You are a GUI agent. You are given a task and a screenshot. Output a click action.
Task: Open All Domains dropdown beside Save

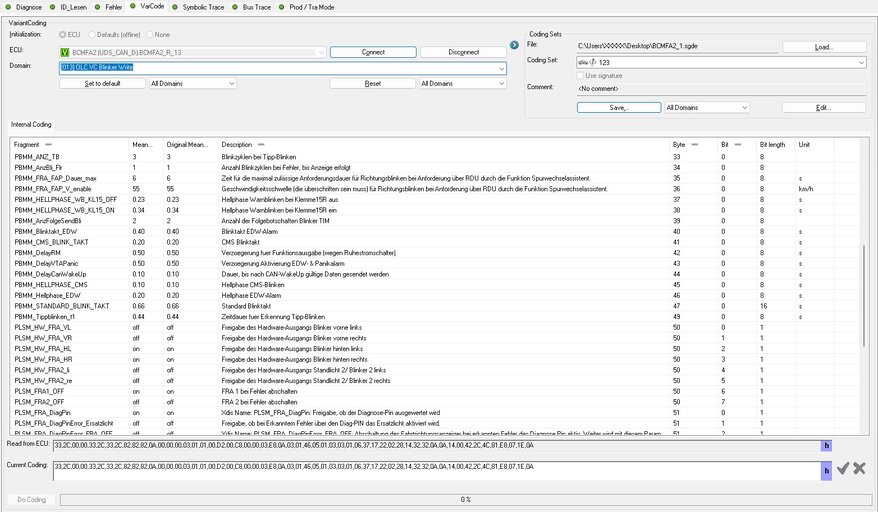point(707,108)
